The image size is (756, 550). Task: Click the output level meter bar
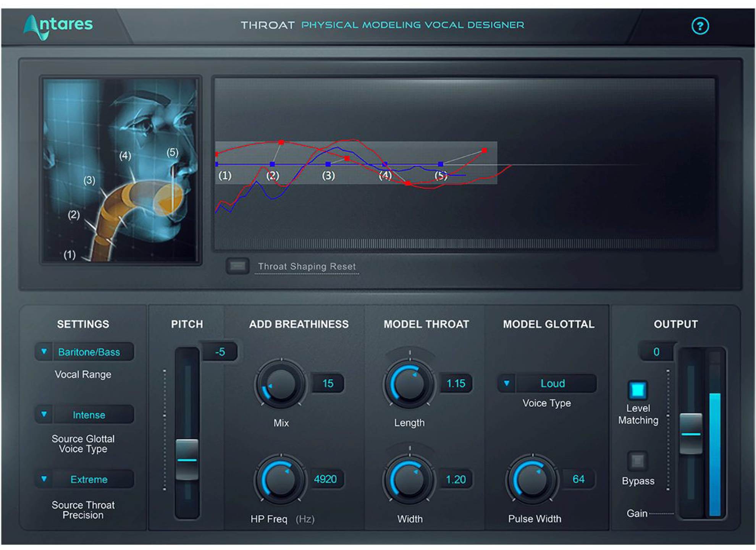point(715,454)
